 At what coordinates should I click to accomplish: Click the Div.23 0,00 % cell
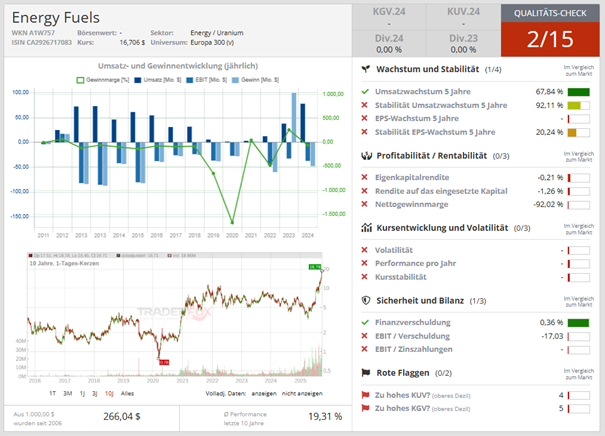[x=463, y=44]
